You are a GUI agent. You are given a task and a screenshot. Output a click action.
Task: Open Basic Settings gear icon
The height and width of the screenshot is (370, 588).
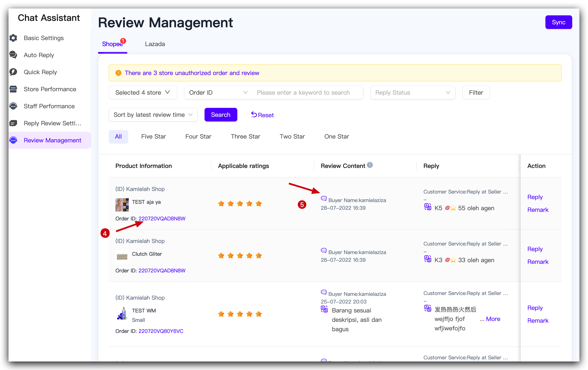tap(13, 38)
